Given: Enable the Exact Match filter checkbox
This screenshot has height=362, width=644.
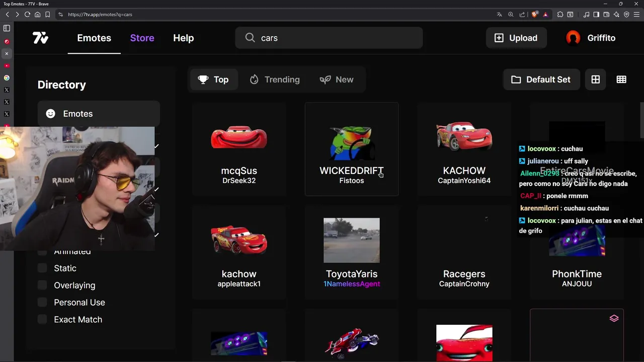Looking at the screenshot, I should coord(42,319).
